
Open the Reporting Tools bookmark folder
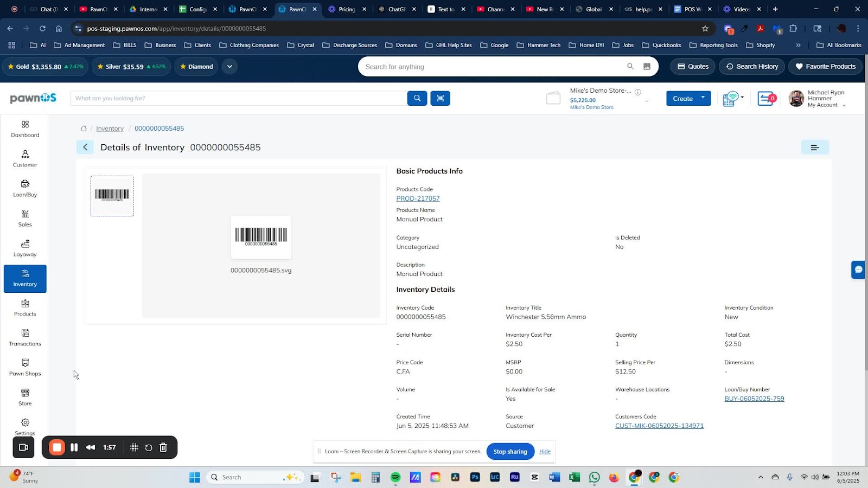(713, 45)
